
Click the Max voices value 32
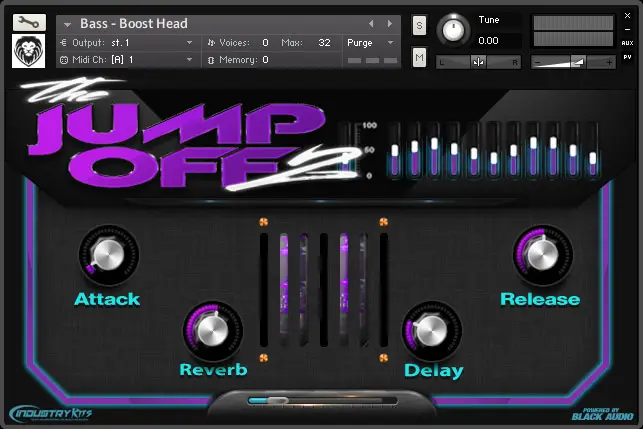324,43
